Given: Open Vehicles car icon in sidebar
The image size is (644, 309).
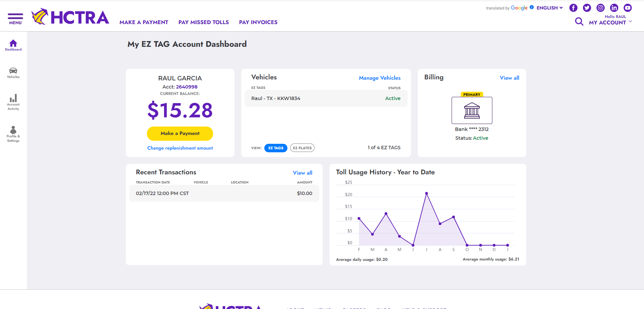Looking at the screenshot, I should [13, 71].
